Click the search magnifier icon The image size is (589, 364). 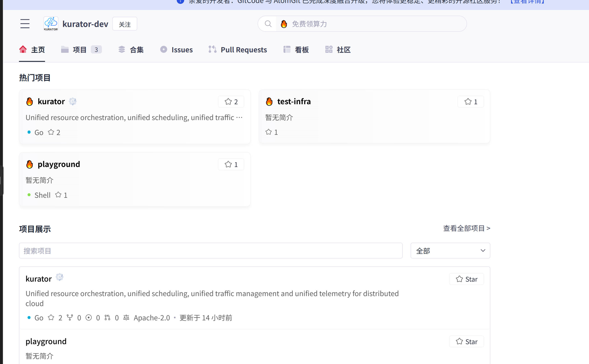click(268, 24)
